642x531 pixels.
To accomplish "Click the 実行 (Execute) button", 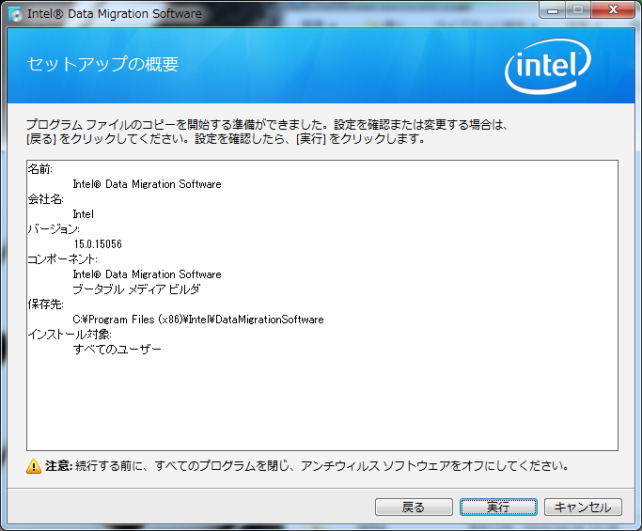I will pos(498,507).
